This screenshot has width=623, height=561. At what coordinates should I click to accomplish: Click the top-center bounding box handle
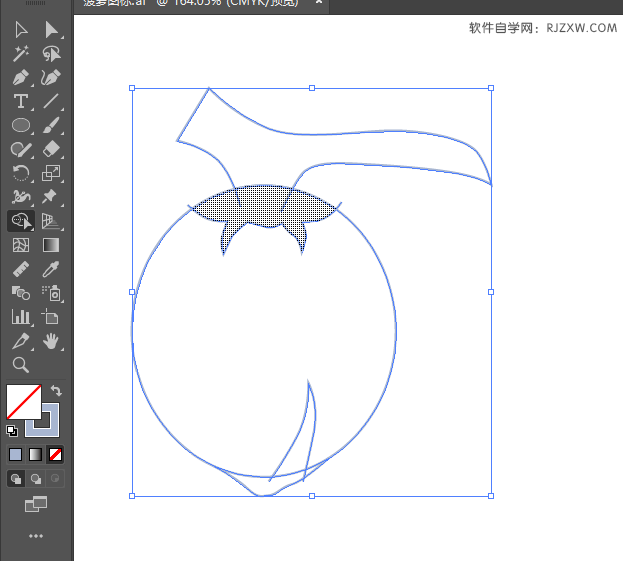312,88
